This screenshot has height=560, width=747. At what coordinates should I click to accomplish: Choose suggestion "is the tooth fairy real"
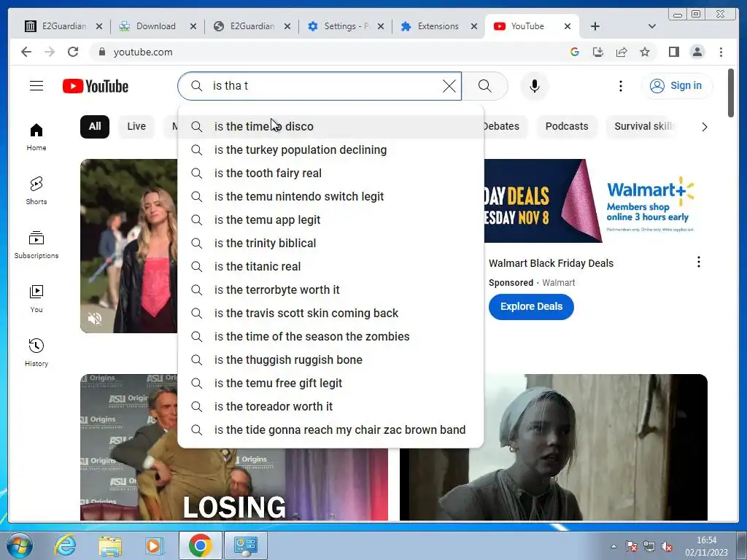pos(330,174)
